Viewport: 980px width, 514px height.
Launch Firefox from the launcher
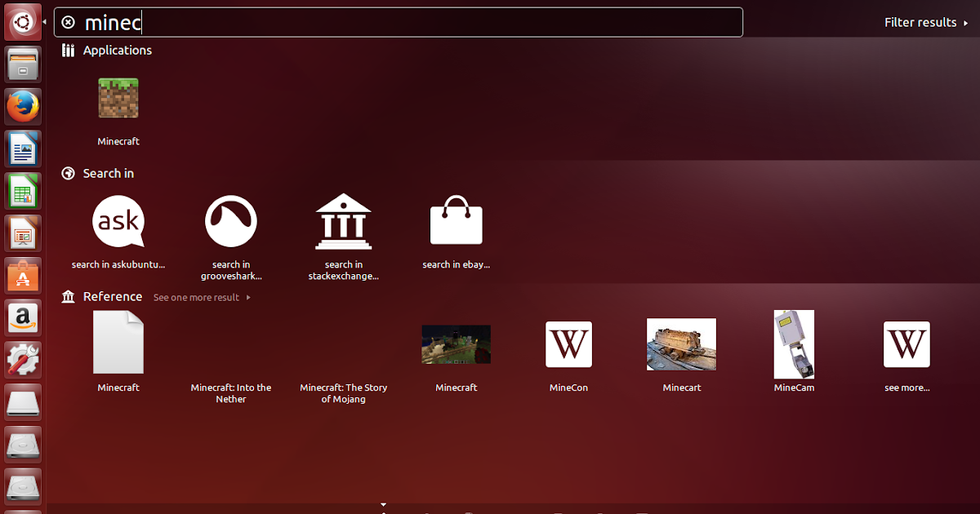(x=23, y=107)
